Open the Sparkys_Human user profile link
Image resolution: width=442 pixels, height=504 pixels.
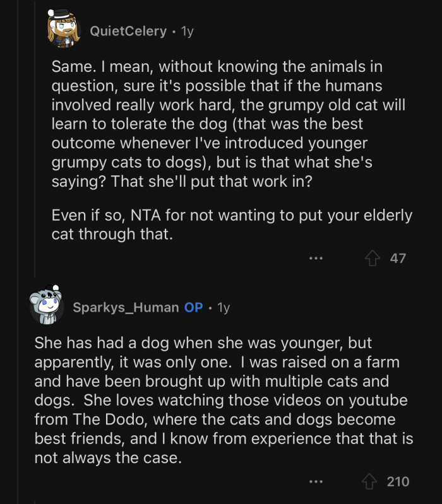tap(126, 308)
